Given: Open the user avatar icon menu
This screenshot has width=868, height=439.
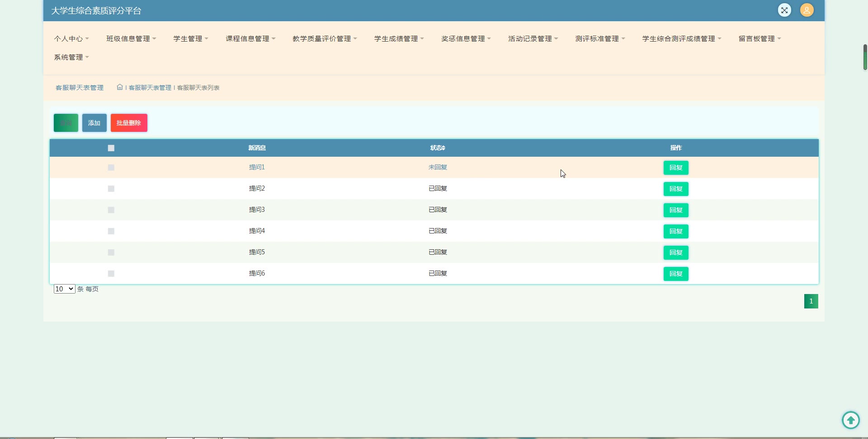Looking at the screenshot, I should coord(807,10).
